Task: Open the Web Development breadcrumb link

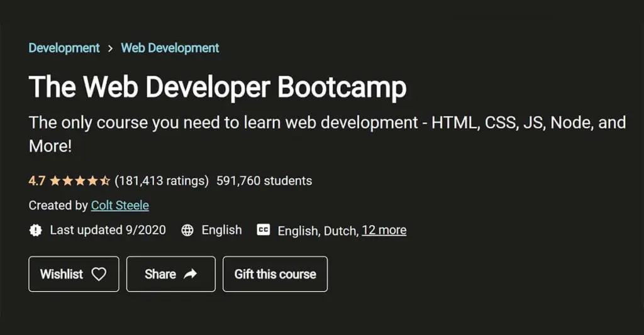Action: click(x=170, y=48)
